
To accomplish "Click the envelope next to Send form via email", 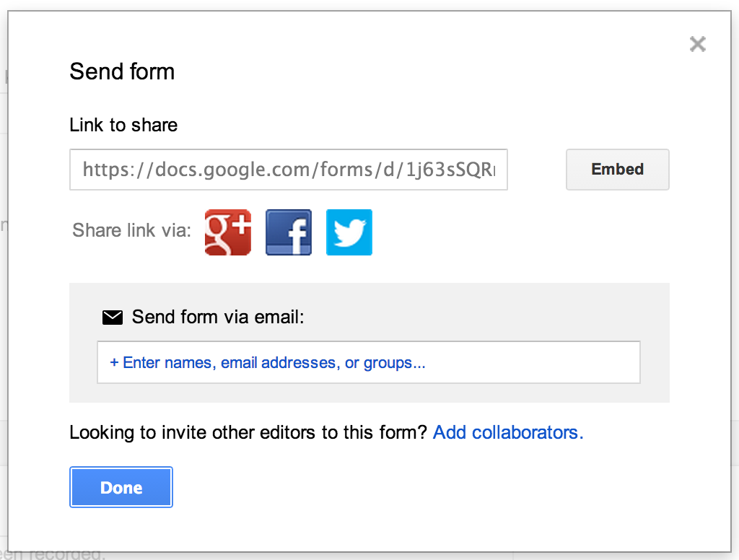I will pyautogui.click(x=113, y=316).
